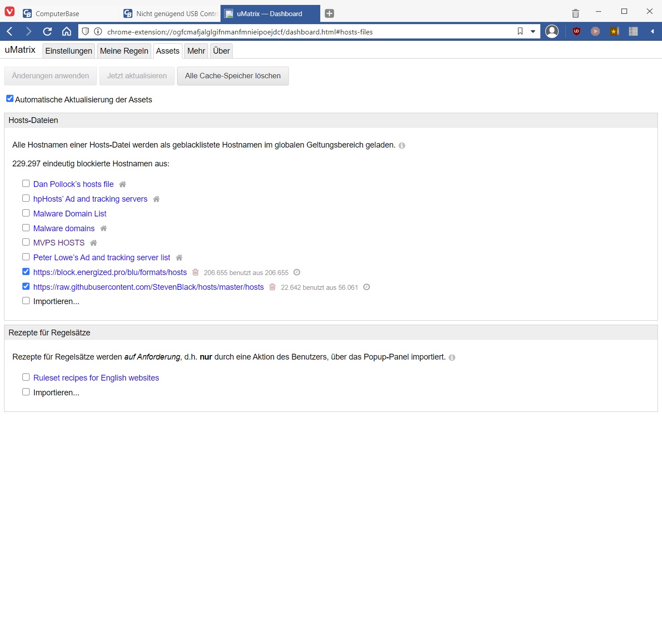Open site info icon in address bar
The width and height of the screenshot is (662, 644).
(x=98, y=31)
